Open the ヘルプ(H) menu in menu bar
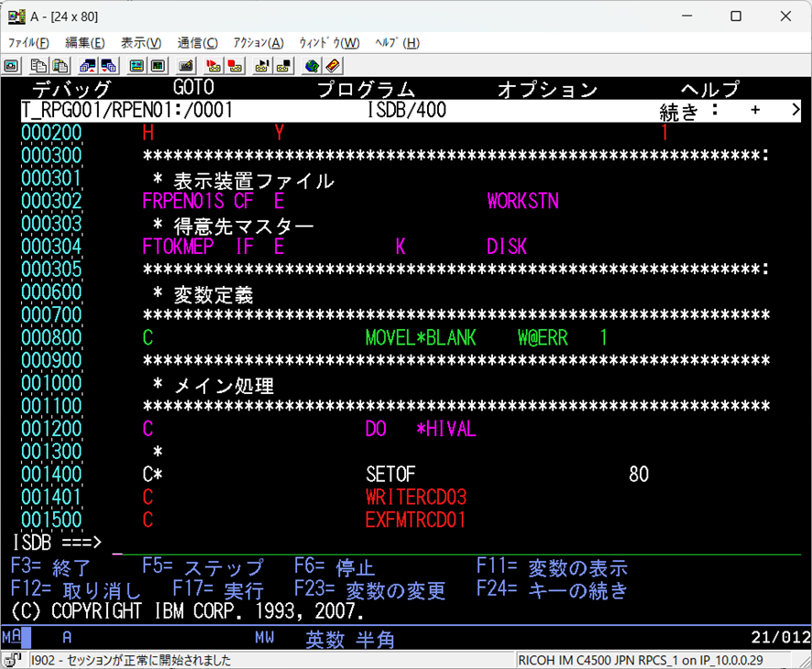The width and height of the screenshot is (812, 669). tap(397, 43)
